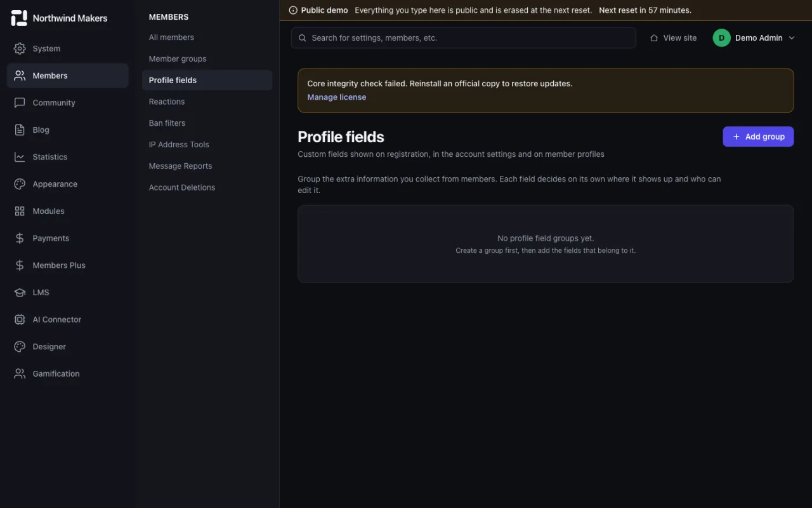
Task: Open the AI Connector menu label
Action: (57, 319)
